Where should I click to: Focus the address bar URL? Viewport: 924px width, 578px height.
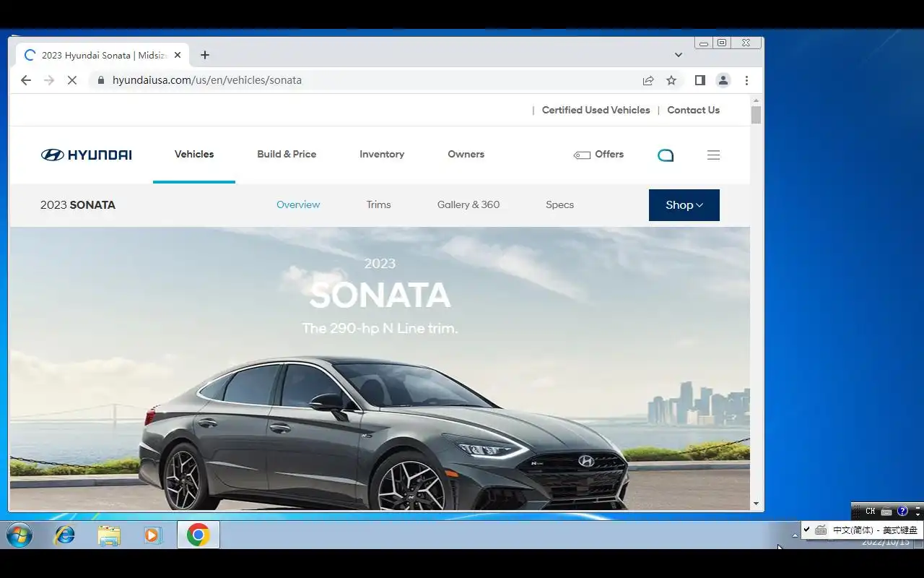[207, 80]
